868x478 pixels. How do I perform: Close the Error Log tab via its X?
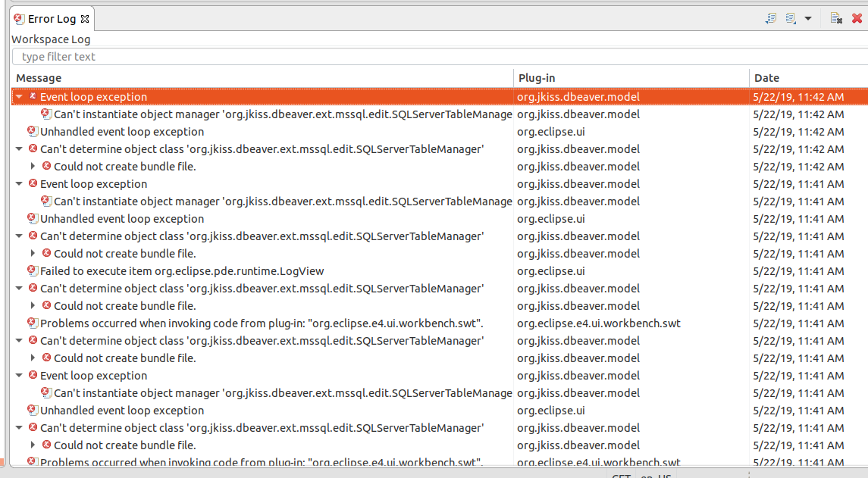click(85, 19)
